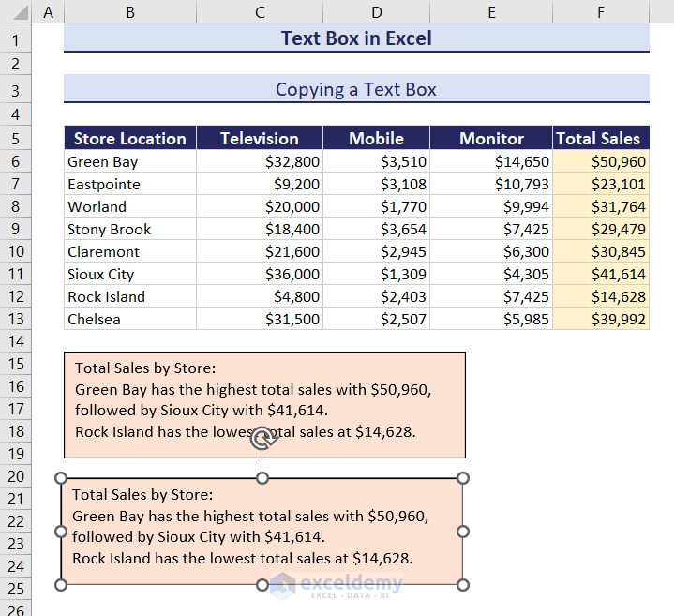Image resolution: width=674 pixels, height=616 pixels.
Task: Select the Green Bay store cell
Action: coord(130,161)
